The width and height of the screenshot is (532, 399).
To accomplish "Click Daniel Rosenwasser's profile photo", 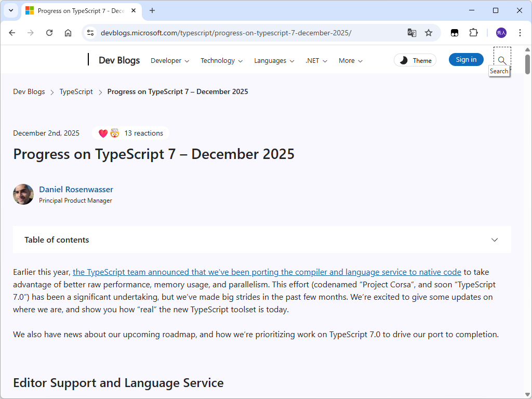I will [x=23, y=194].
